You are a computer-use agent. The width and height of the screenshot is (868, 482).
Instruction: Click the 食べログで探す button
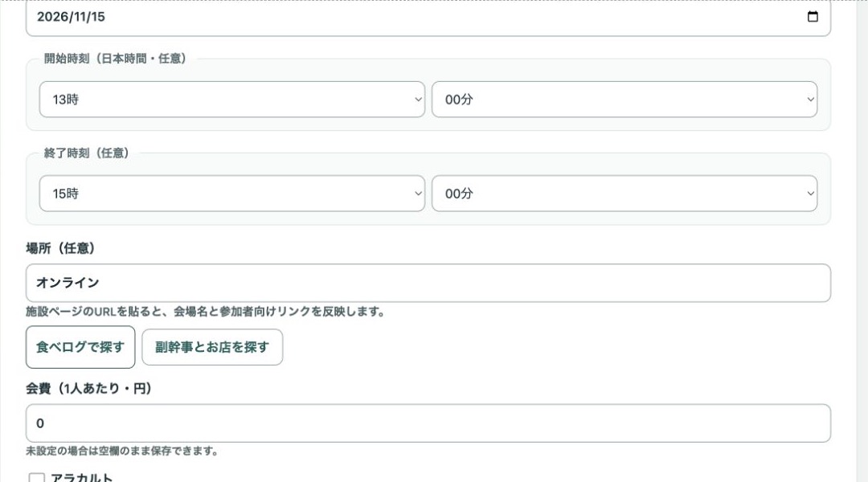point(80,347)
